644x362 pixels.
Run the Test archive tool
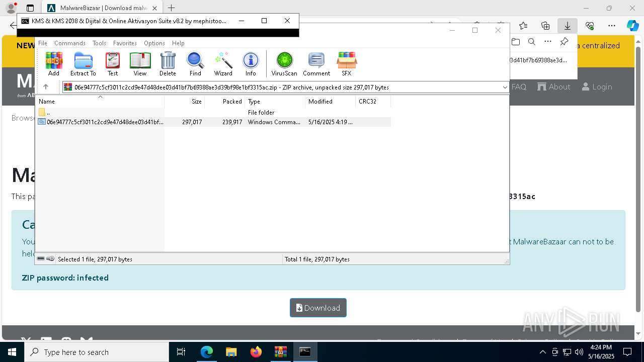[x=113, y=64]
